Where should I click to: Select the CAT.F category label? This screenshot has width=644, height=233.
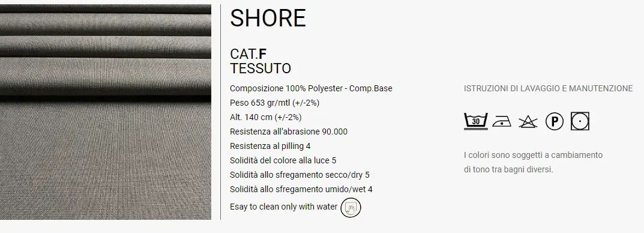(248, 54)
